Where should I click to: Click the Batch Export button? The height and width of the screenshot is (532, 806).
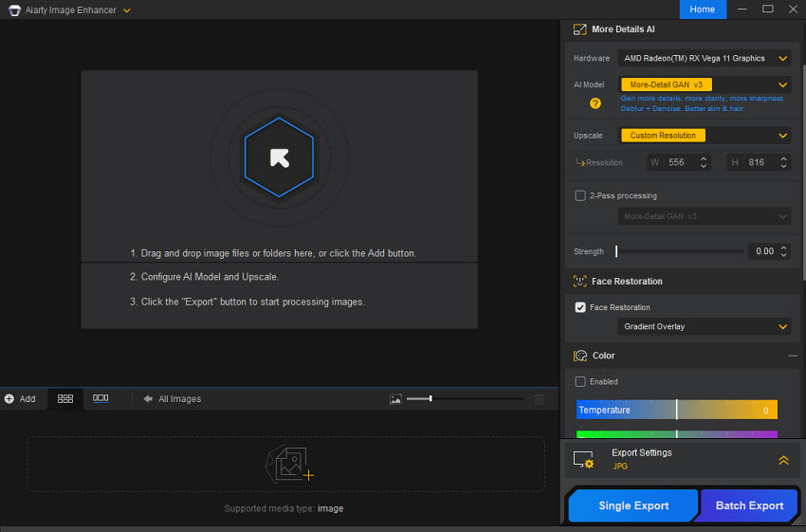tap(749, 505)
